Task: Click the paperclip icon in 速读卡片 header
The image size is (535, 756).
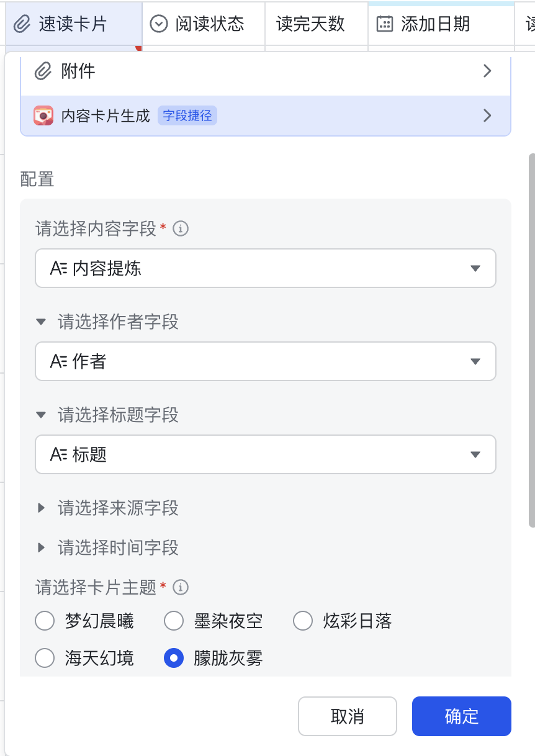Action: (x=22, y=24)
